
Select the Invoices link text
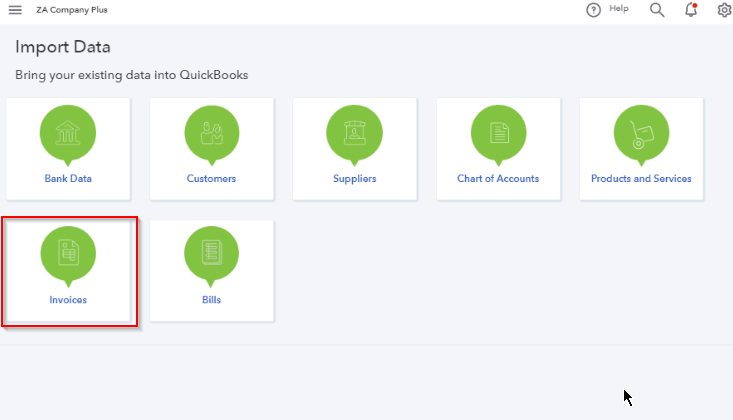click(68, 300)
